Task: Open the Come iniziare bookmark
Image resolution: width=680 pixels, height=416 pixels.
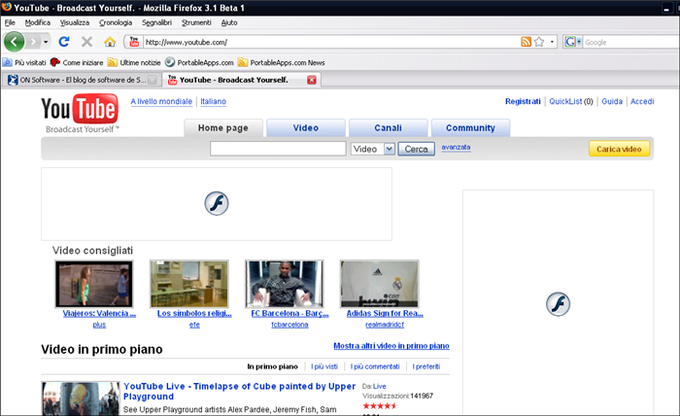Action: point(77,62)
